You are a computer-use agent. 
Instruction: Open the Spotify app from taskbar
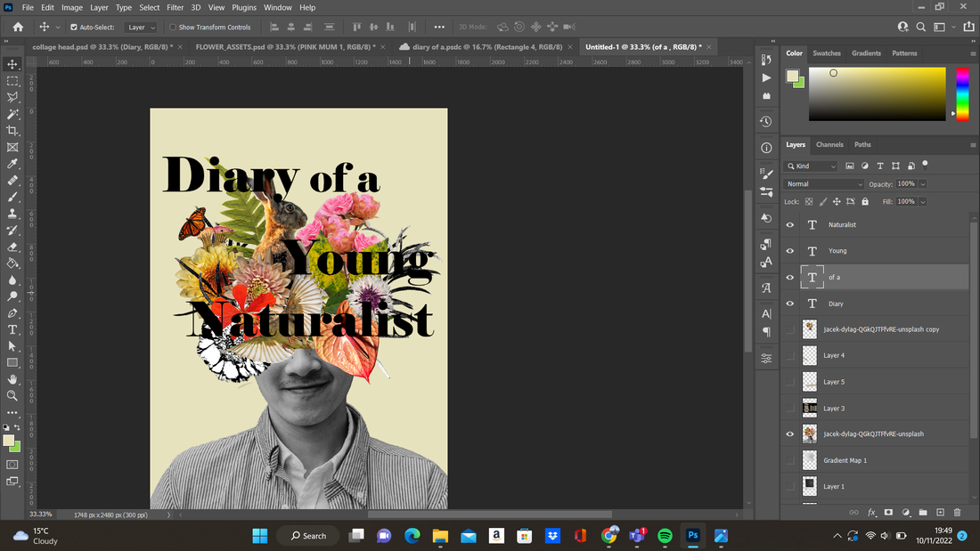tap(665, 535)
